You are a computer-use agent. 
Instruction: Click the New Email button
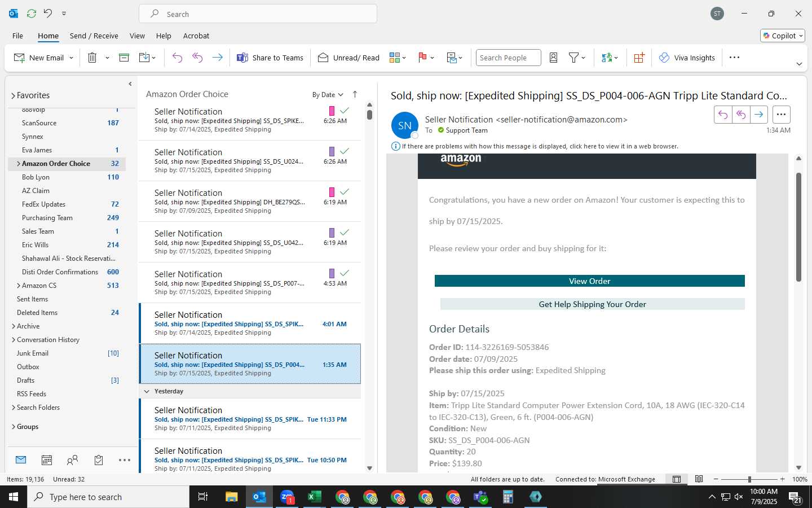click(39, 58)
